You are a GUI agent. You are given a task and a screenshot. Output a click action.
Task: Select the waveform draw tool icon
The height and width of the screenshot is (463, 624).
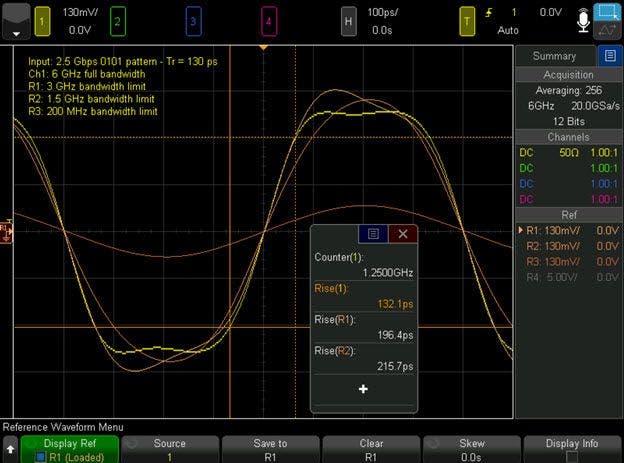click(x=608, y=30)
